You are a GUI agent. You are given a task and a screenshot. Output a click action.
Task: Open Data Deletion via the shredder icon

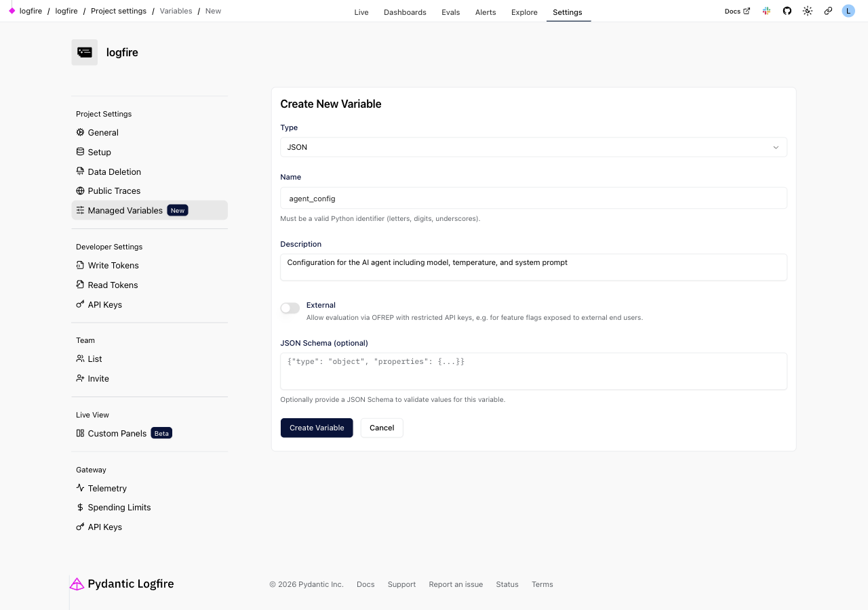tap(80, 171)
